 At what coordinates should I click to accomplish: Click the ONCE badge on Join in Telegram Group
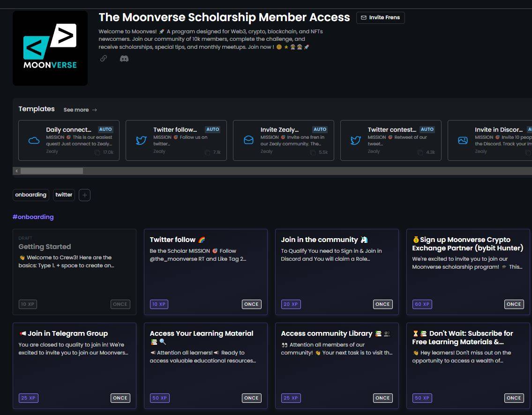[x=120, y=398]
